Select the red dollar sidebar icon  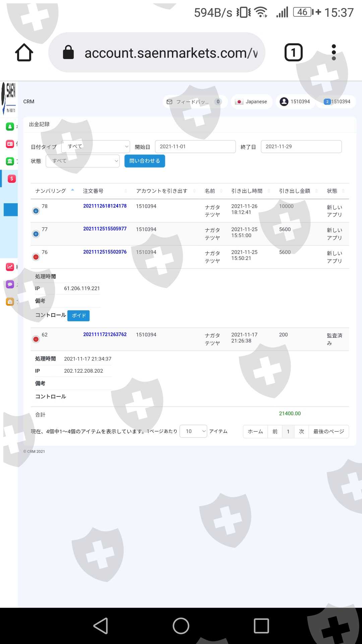[x=12, y=179]
